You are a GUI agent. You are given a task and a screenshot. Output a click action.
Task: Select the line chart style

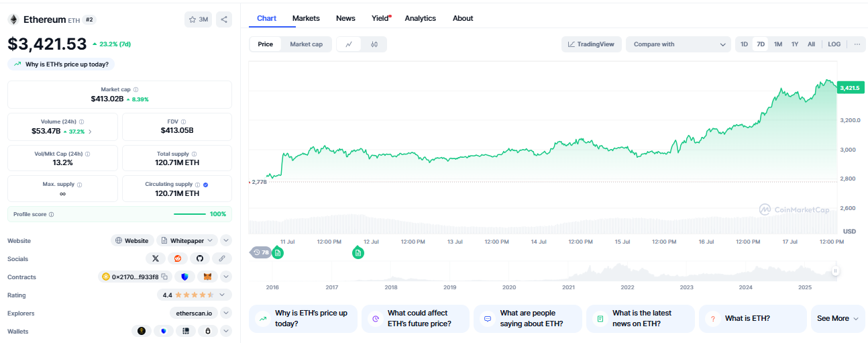[349, 44]
